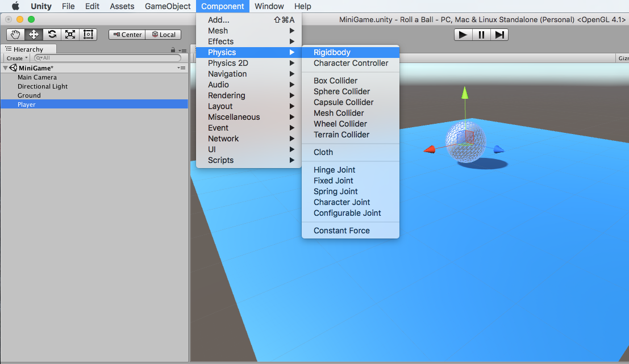Expand the Miscellaneous submenu
Screen dimensions: 629x364
pos(249,117)
